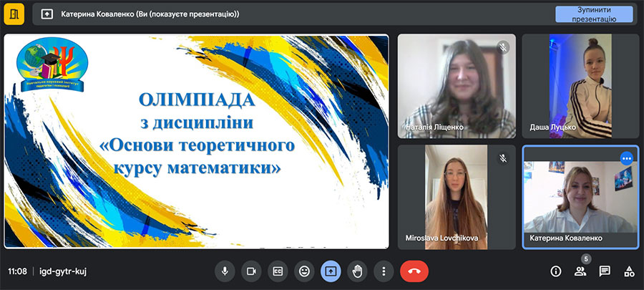Image resolution: width=644 pixels, height=290 pixels.
Task: Click muted mic icon on Наталія Ліщенко tile
Action: pos(503,47)
